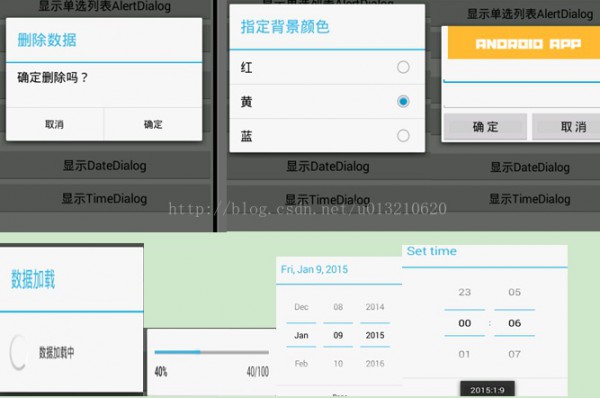Tap the 红 option label
Image resolution: width=600 pixels, height=398 pixels.
click(x=246, y=68)
